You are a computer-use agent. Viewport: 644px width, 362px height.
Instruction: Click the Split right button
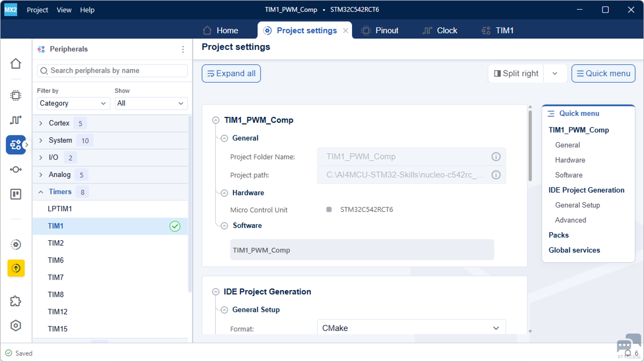[x=516, y=73]
